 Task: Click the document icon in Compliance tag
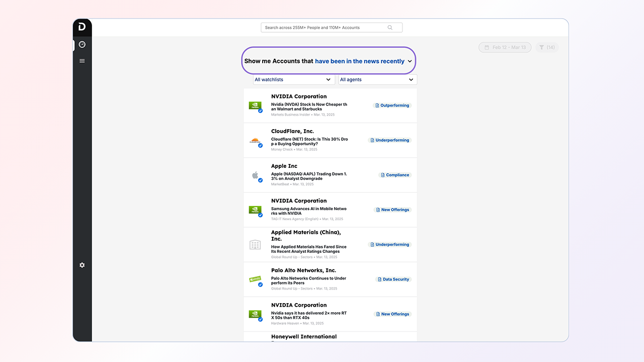click(383, 175)
